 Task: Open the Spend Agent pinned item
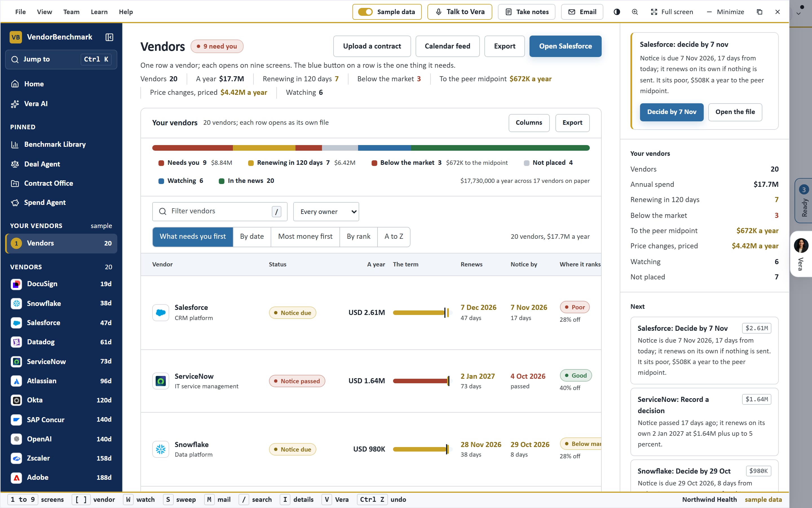click(x=61, y=203)
